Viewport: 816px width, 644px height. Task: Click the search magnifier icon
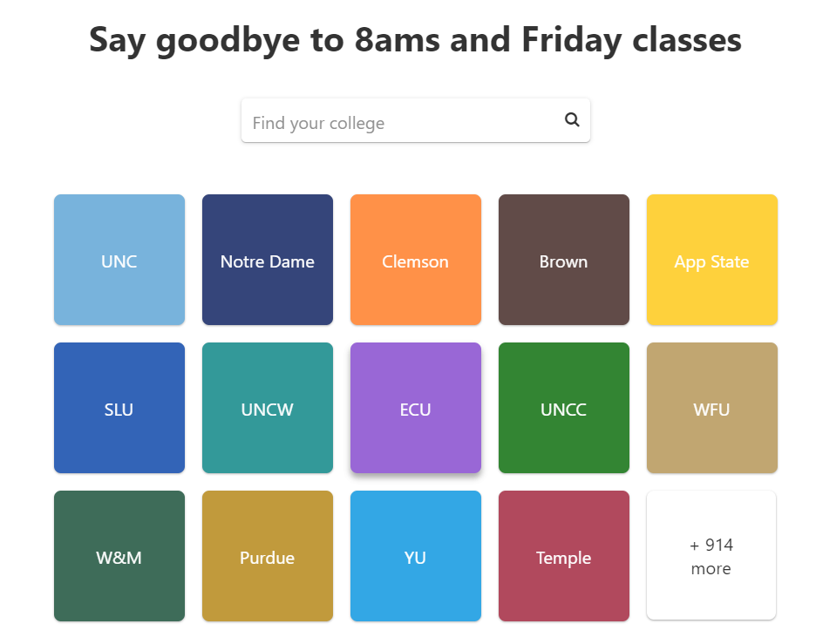click(572, 120)
